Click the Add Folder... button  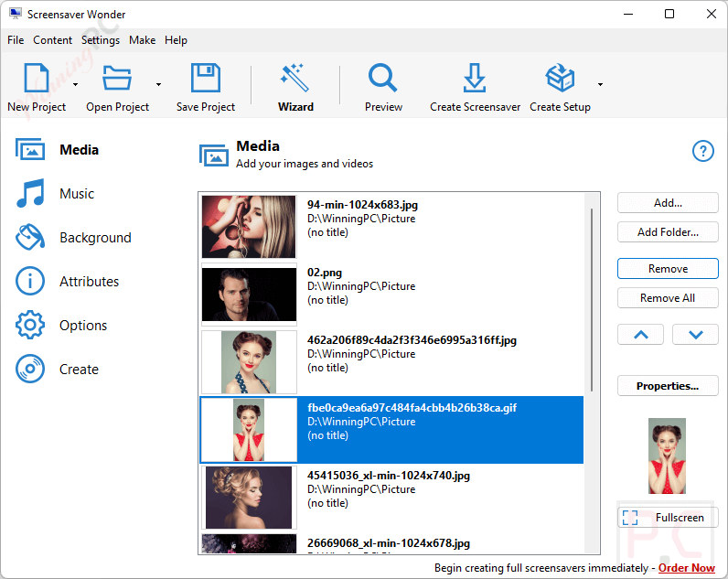pyautogui.click(x=668, y=232)
